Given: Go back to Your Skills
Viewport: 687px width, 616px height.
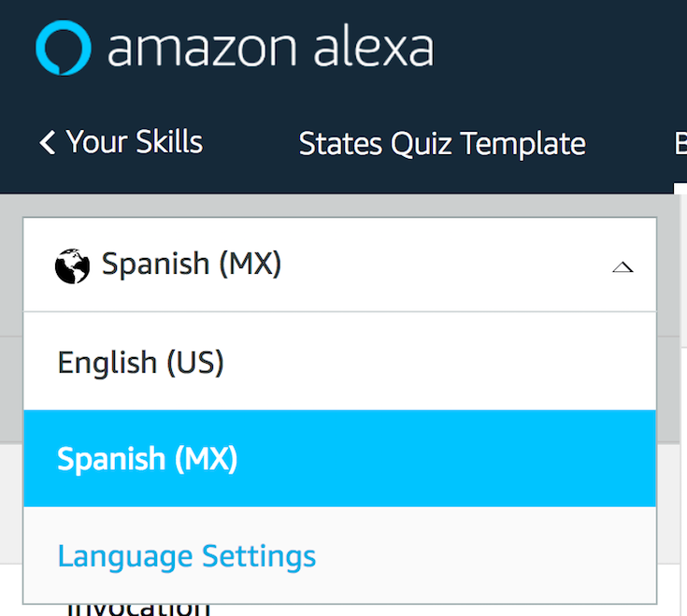Looking at the screenshot, I should point(134,143).
